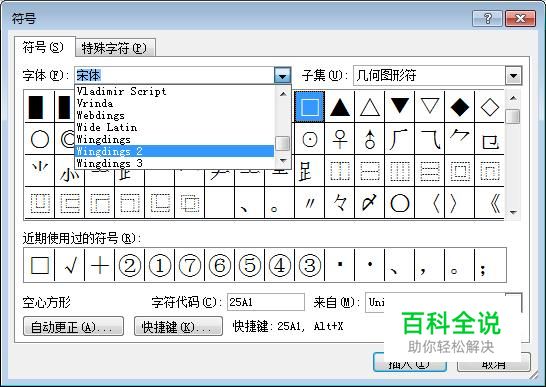Click the 字符代码 field containing 25A1
The image size is (546, 387).
pyautogui.click(x=266, y=302)
